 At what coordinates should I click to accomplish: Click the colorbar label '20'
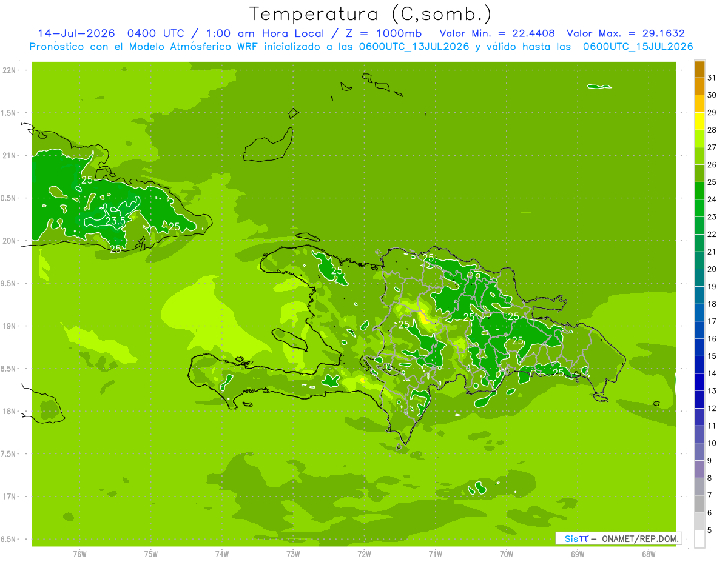(x=712, y=269)
